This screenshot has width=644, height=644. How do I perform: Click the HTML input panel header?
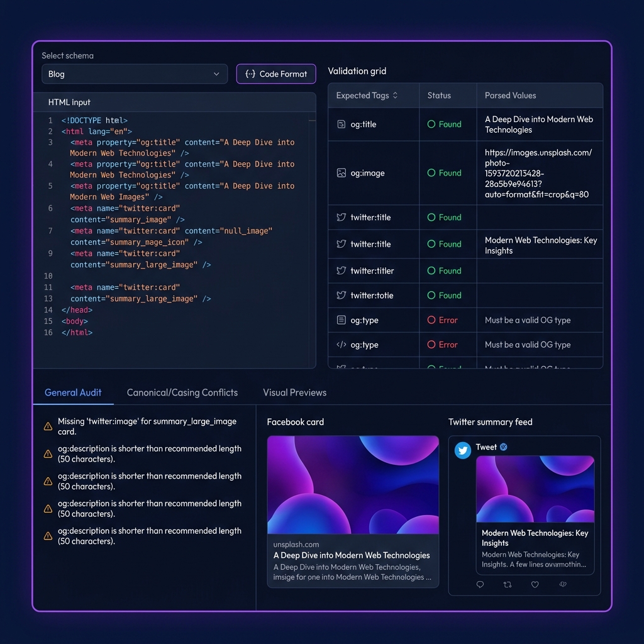tap(175, 103)
